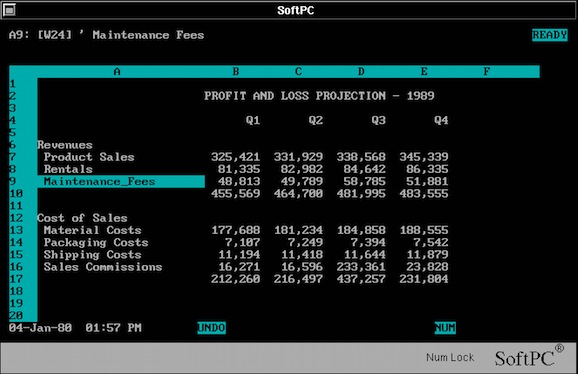Select the Shipping Costs label cell
The image size is (578, 374).
coord(93,255)
